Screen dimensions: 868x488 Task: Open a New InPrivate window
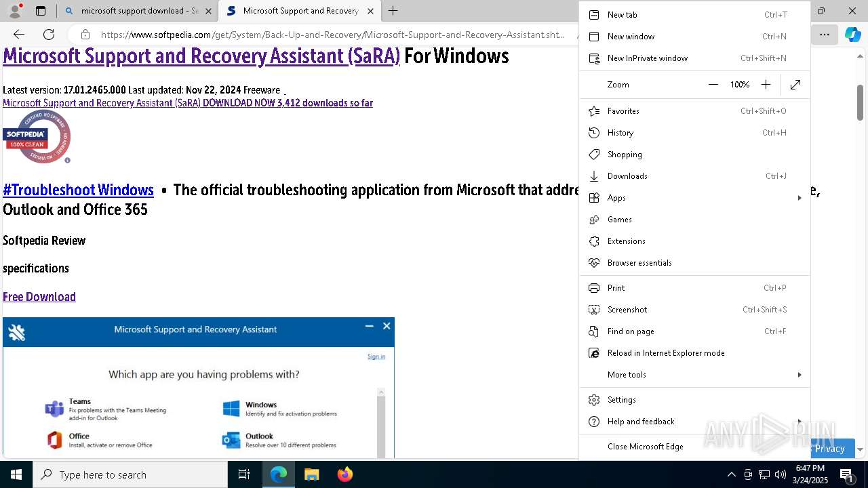pos(694,58)
